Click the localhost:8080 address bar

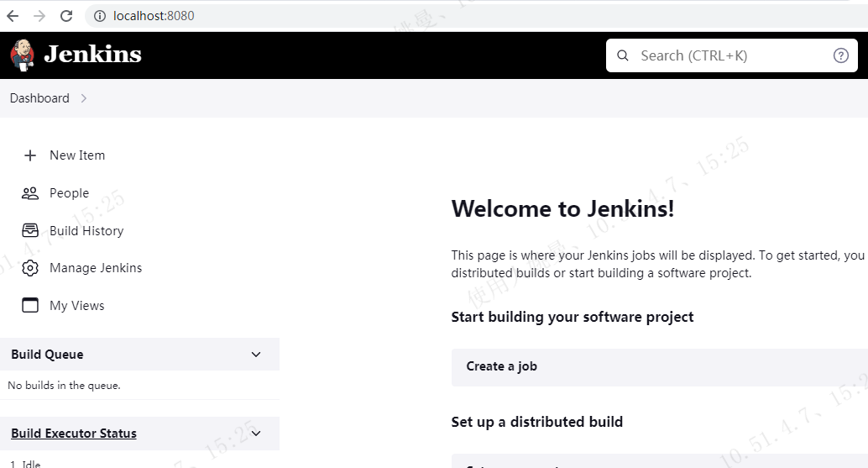(x=476, y=16)
